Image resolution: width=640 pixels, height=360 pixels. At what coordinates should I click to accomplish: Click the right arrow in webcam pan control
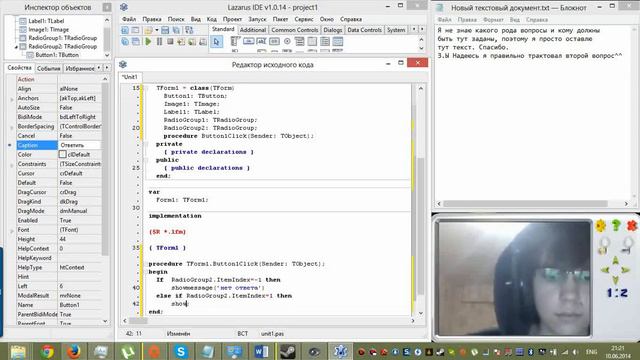(626, 270)
